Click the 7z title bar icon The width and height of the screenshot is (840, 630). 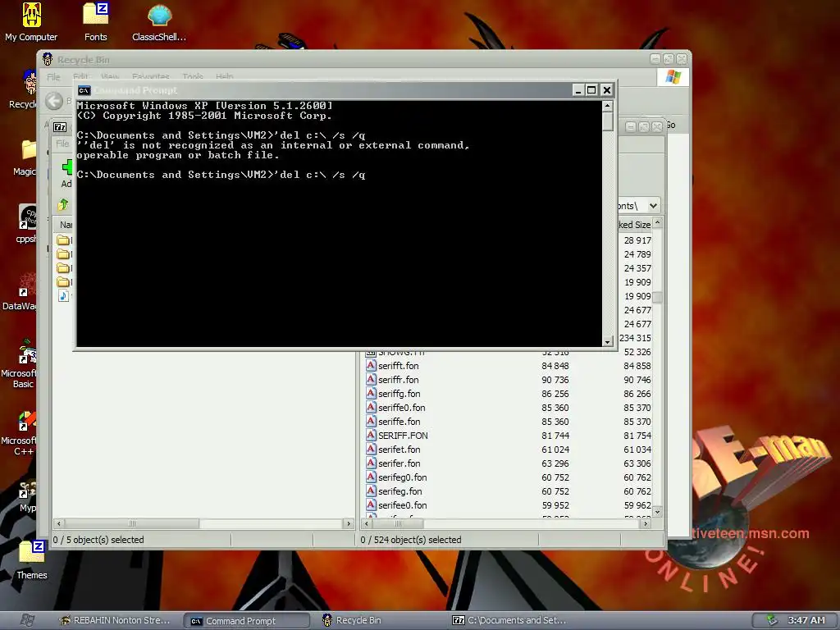[x=60, y=127]
